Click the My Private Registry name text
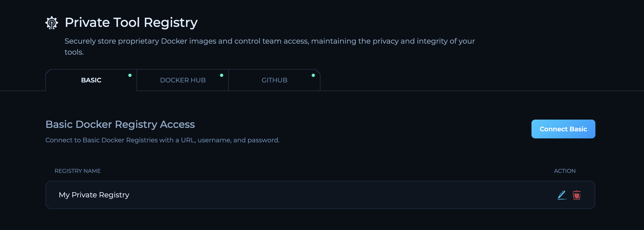The width and height of the screenshot is (644, 230). 94,195
